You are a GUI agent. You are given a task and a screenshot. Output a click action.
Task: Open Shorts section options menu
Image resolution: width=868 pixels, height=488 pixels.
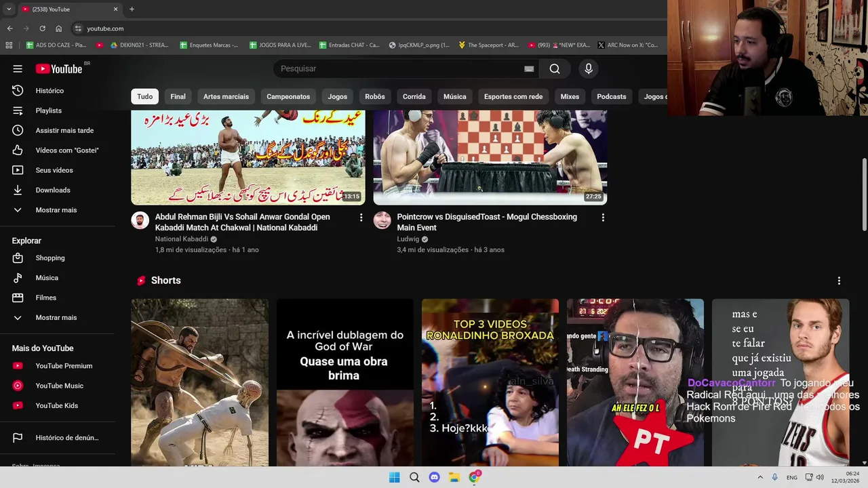tap(839, 281)
